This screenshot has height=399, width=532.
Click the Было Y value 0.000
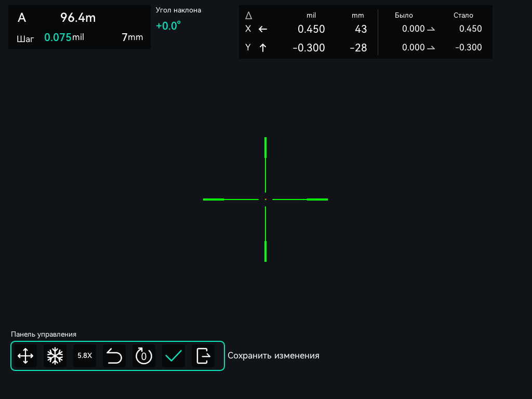[x=413, y=47]
